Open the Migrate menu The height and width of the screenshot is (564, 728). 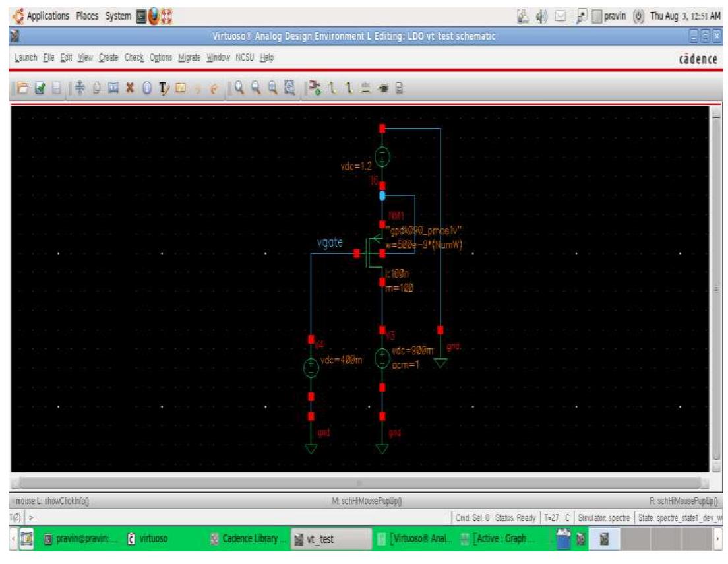[x=189, y=57]
